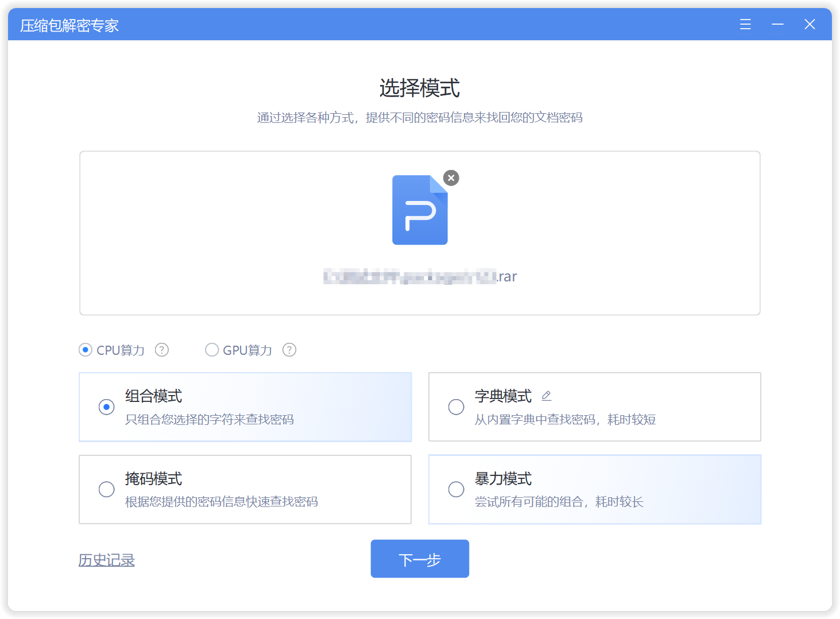Screen dimensions: 840x619
Task: Choose the 暴力模式 radio option
Action: 456,489
